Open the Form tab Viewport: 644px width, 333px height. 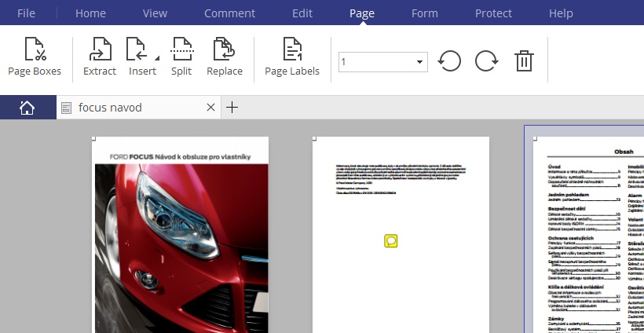(x=425, y=13)
